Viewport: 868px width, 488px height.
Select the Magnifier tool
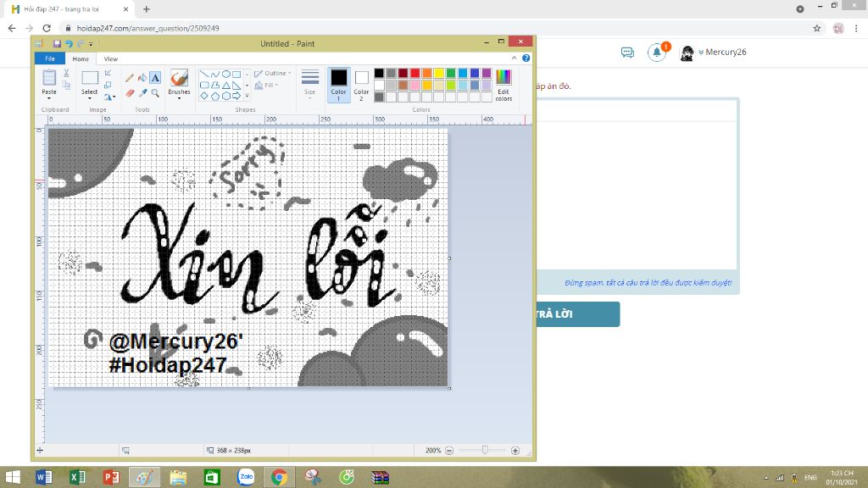pos(155,93)
